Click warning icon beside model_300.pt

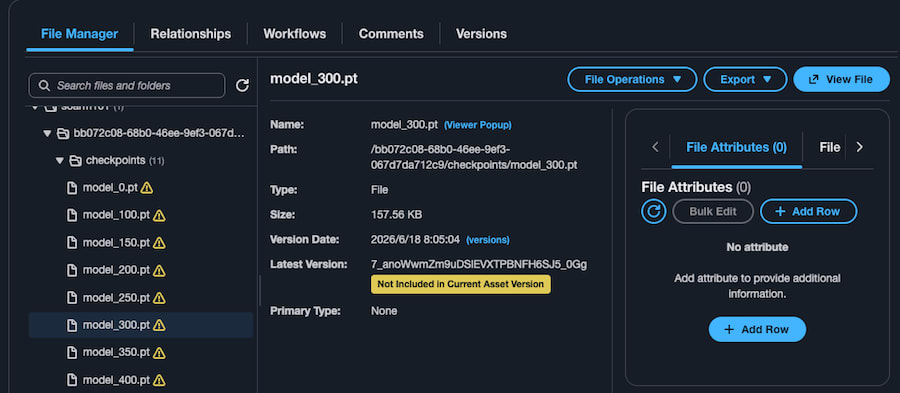(x=160, y=325)
